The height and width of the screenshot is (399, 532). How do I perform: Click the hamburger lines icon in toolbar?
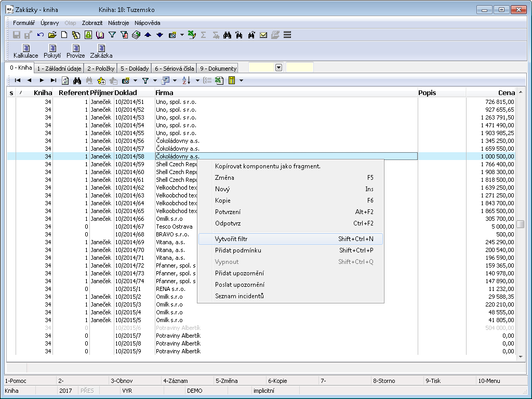point(287,35)
